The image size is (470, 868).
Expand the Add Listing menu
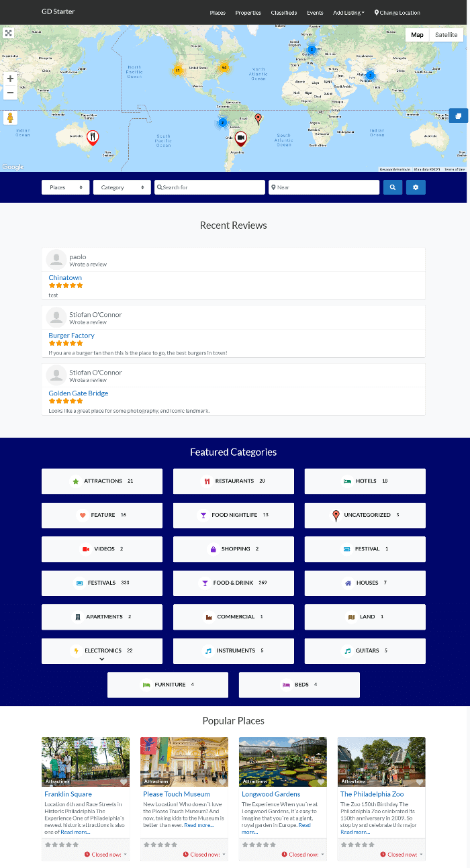(x=348, y=13)
